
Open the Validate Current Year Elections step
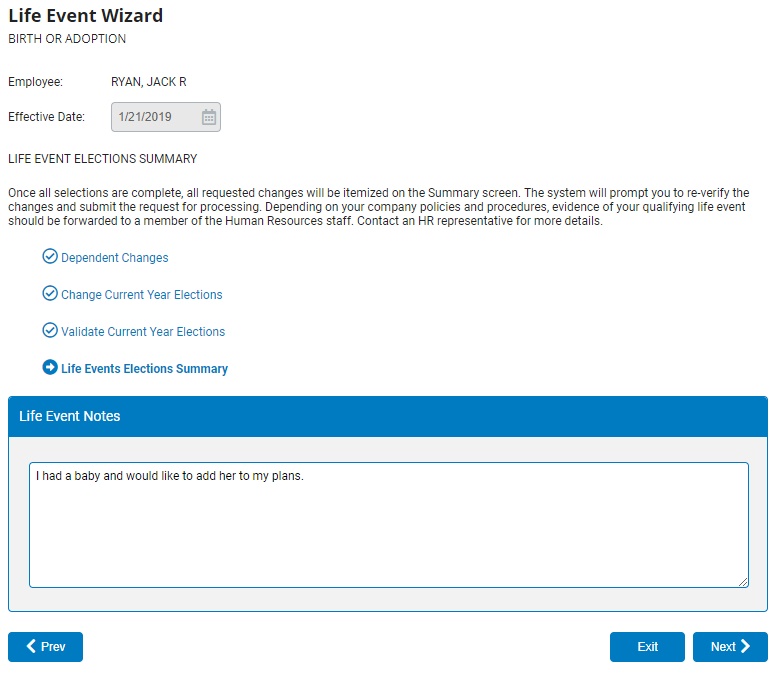[x=143, y=332]
